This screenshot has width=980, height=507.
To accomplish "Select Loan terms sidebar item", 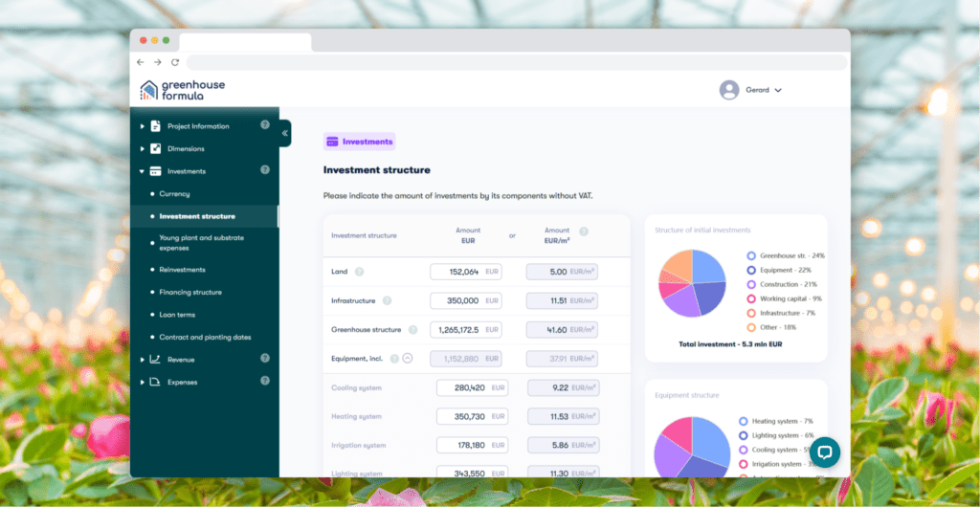I will 178,314.
